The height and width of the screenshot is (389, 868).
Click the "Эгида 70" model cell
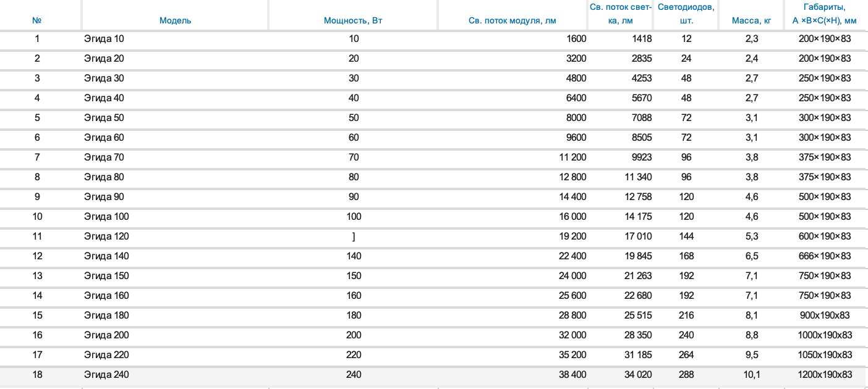(x=104, y=157)
